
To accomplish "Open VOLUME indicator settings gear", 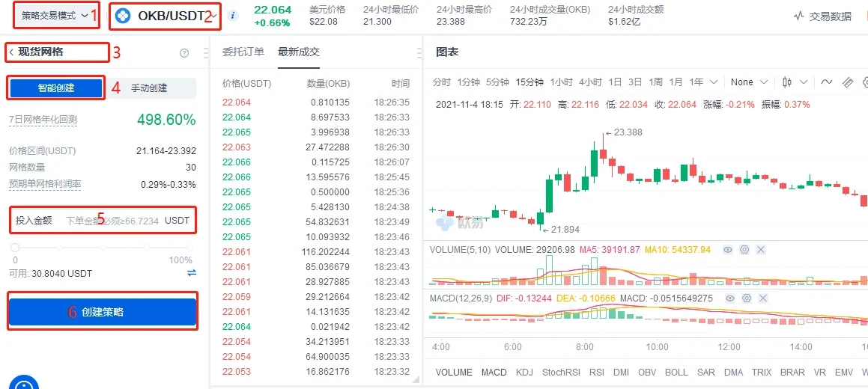I will (x=744, y=249).
